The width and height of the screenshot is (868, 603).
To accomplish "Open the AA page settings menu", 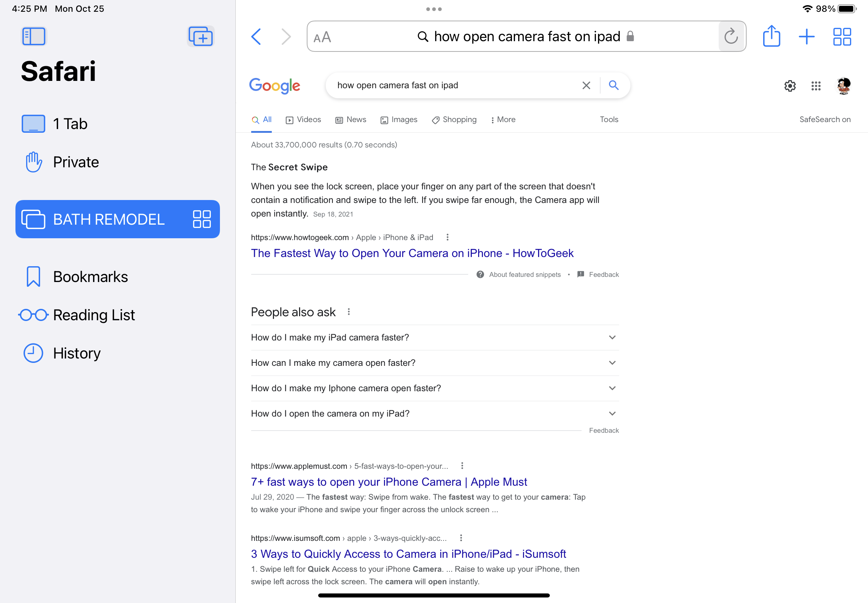I will pos(322,37).
